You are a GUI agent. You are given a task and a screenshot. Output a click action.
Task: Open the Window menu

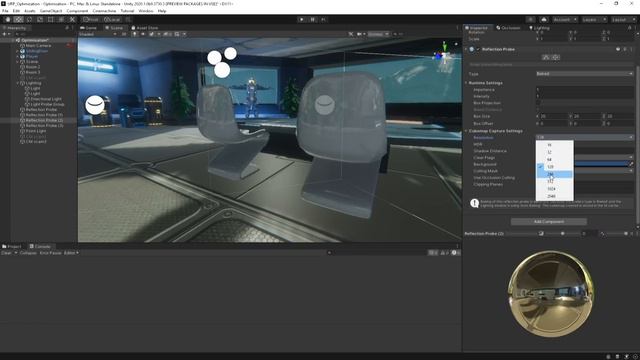(x=146, y=11)
